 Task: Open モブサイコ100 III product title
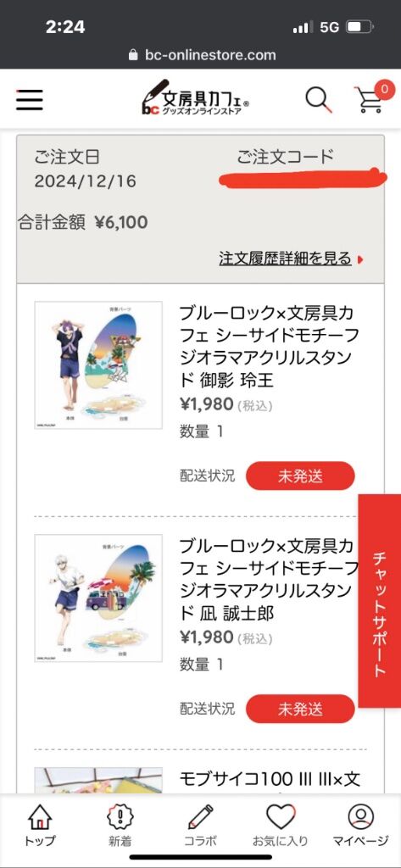tap(270, 780)
